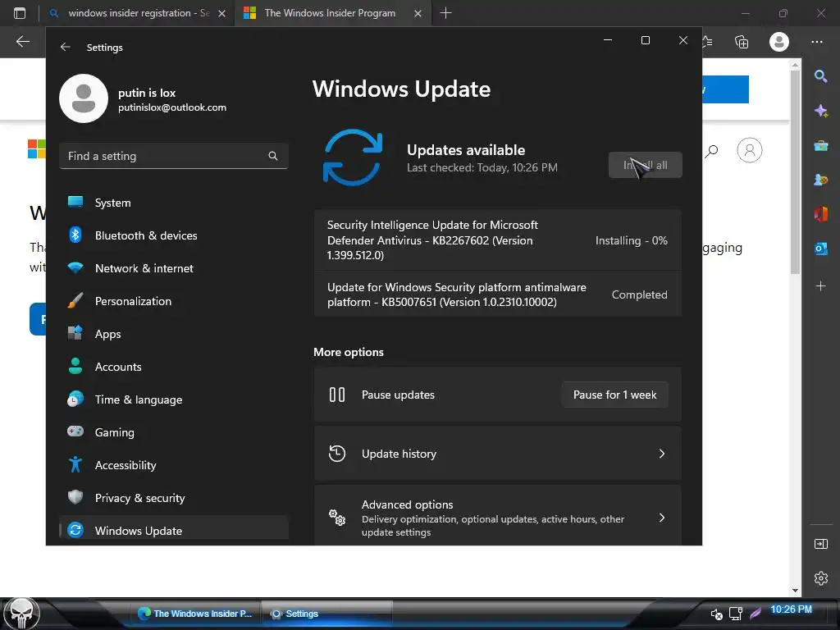Open the Apps settings category
840x630 pixels.
click(x=174, y=333)
